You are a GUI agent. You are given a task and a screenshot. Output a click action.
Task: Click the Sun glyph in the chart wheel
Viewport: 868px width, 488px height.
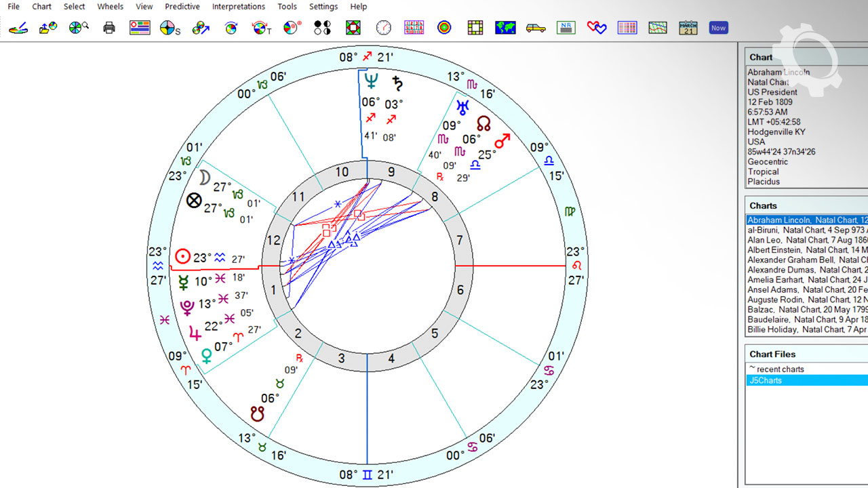(182, 256)
